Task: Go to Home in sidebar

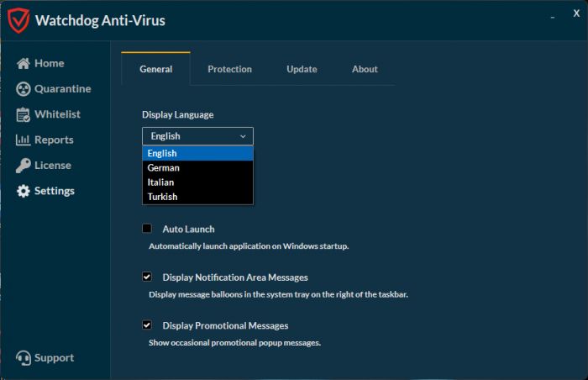Action: [50, 63]
